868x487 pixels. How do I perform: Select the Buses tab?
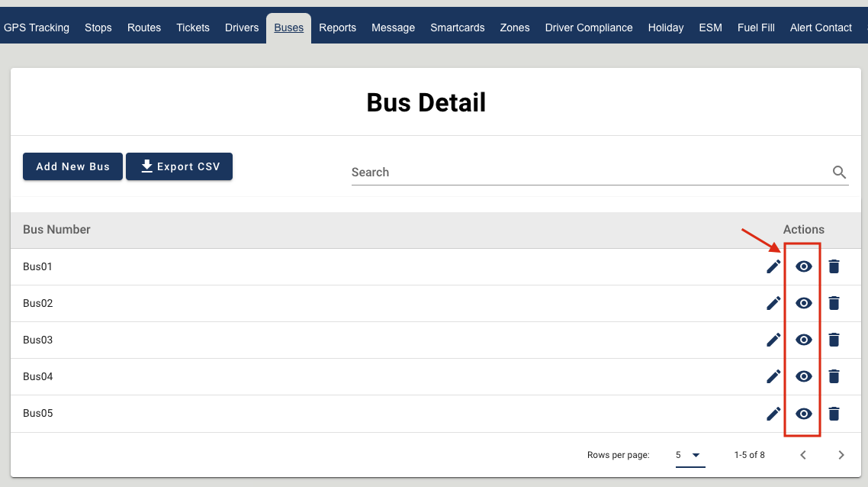[x=289, y=27]
